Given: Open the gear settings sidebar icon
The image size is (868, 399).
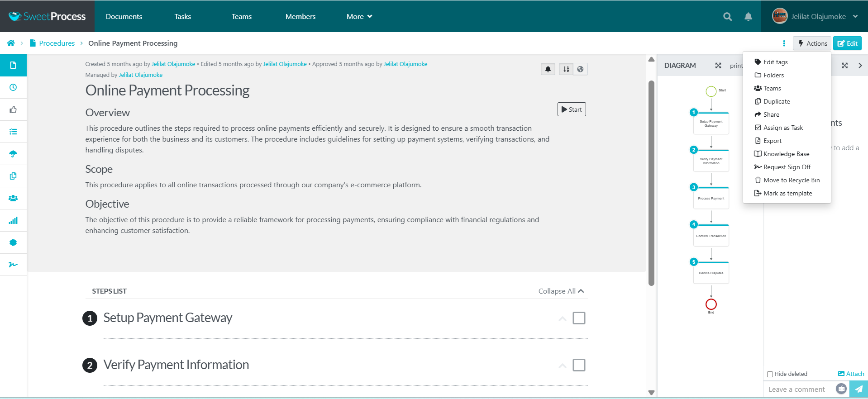Looking at the screenshot, I should pyautogui.click(x=13, y=242).
